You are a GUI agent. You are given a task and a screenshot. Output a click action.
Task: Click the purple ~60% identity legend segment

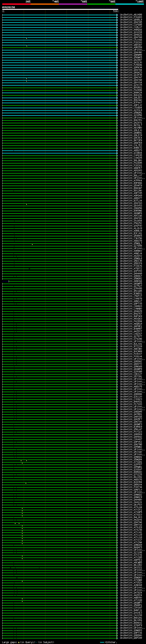click(73, 4)
